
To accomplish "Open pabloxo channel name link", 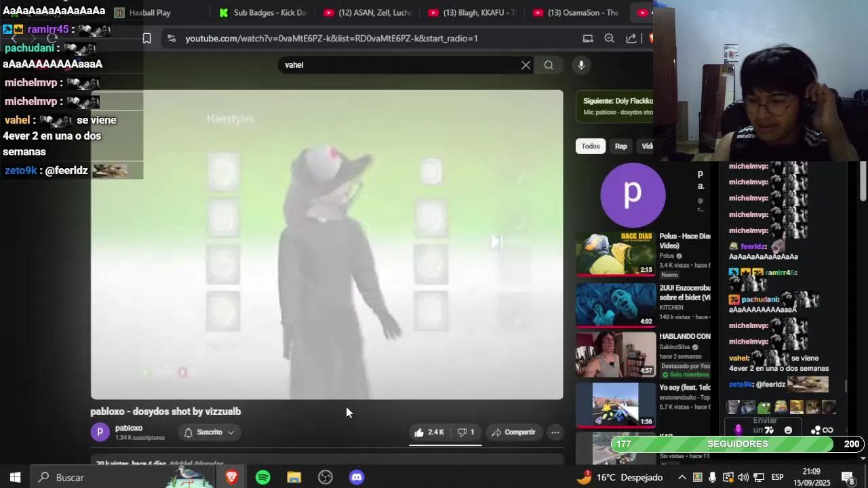I will click(129, 428).
